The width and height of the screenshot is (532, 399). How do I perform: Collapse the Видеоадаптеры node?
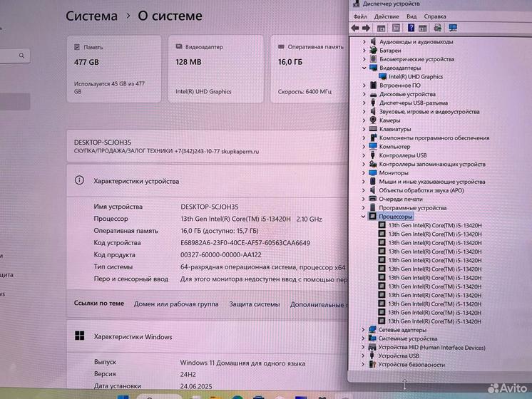[364, 68]
